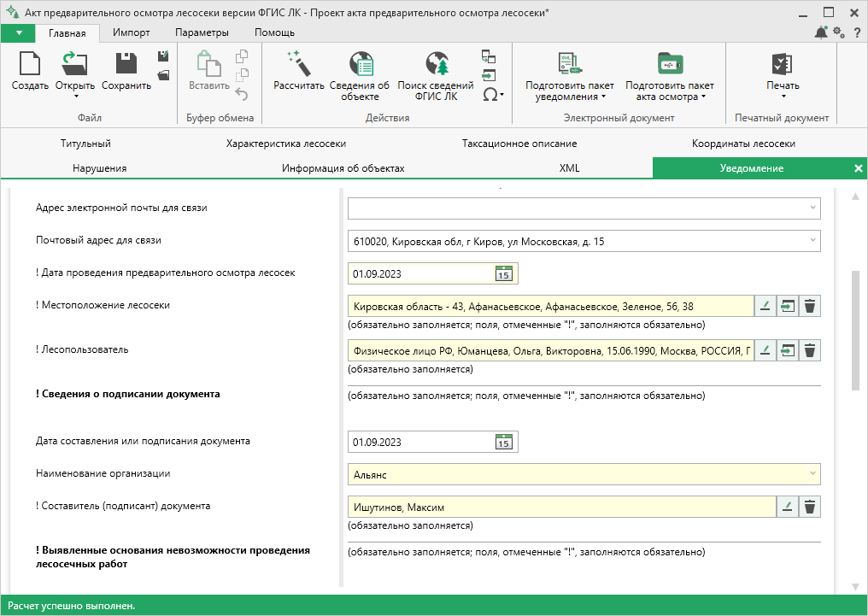This screenshot has width=868, height=616.
Task: Edit Местоположение лесосеки with pencil icon
Action: pos(765,306)
